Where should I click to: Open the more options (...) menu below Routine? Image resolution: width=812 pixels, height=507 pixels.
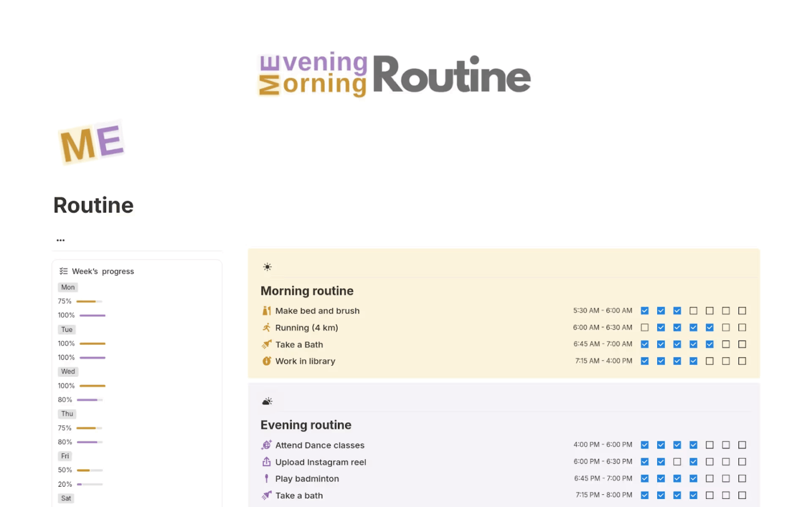pyautogui.click(x=60, y=240)
